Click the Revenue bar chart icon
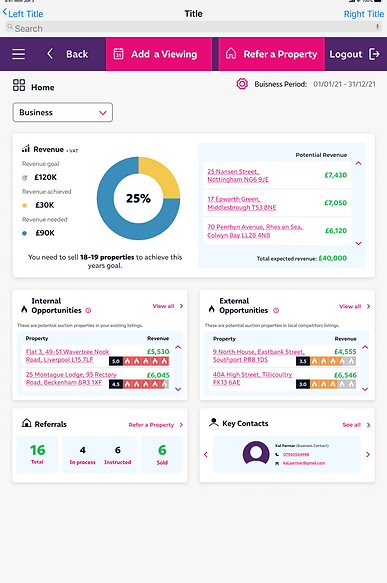The height and width of the screenshot is (583, 387). 25,149
